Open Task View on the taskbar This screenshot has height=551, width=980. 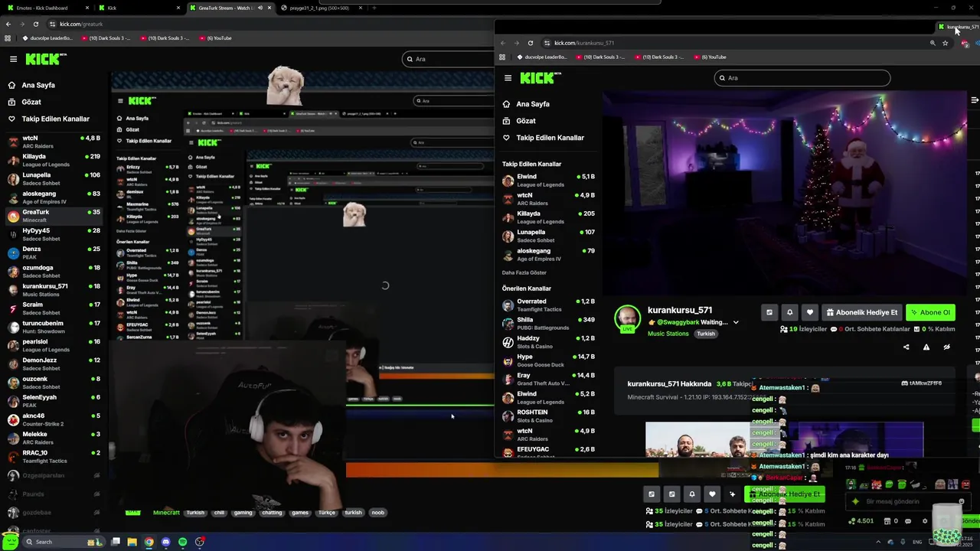point(115,542)
